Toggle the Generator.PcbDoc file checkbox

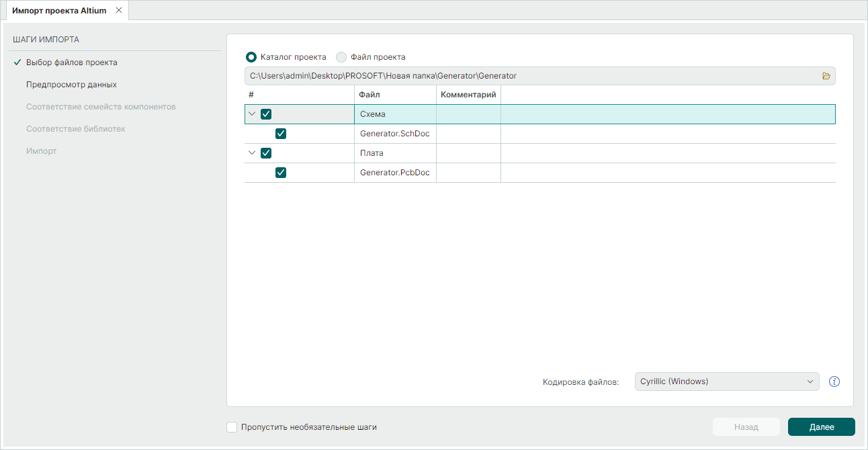(281, 173)
